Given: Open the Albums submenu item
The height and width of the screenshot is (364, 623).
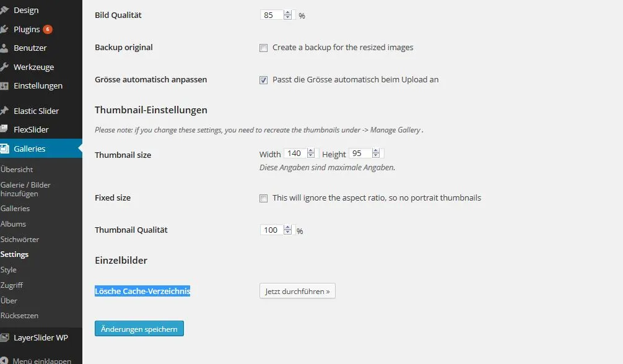Looking at the screenshot, I should 13,223.
